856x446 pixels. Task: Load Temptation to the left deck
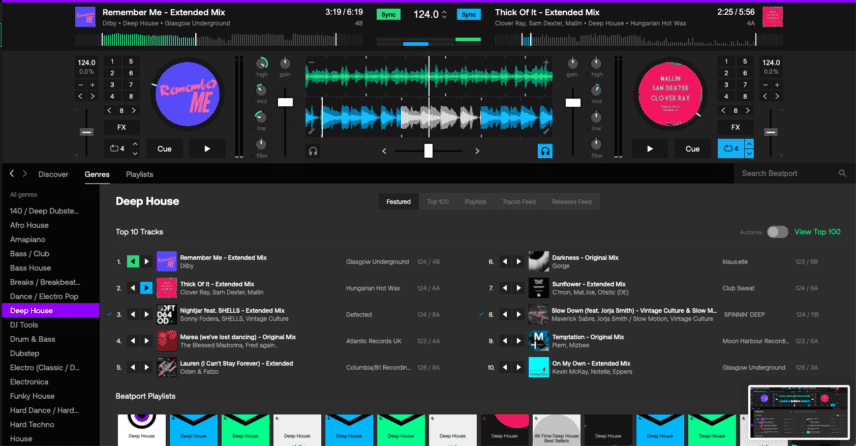[x=504, y=341]
